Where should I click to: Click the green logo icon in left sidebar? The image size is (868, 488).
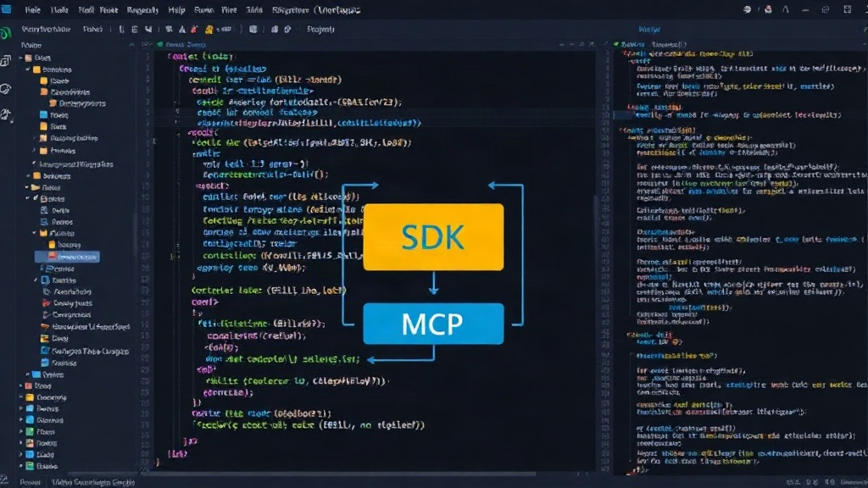[6, 34]
